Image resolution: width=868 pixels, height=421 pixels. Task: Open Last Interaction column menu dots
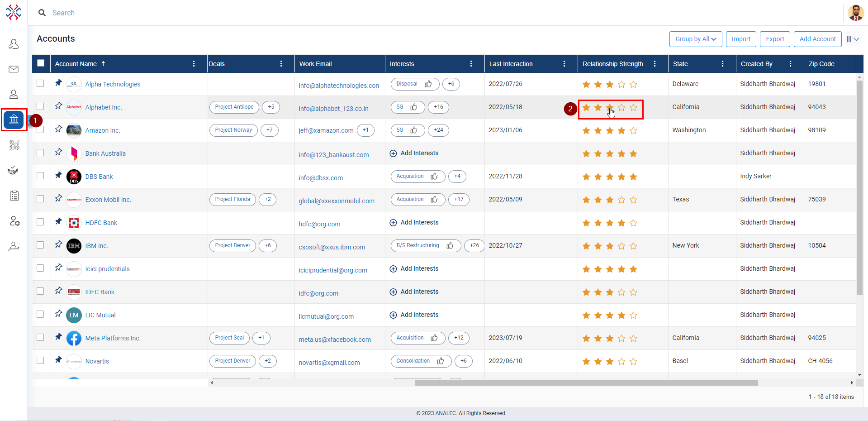tap(564, 64)
